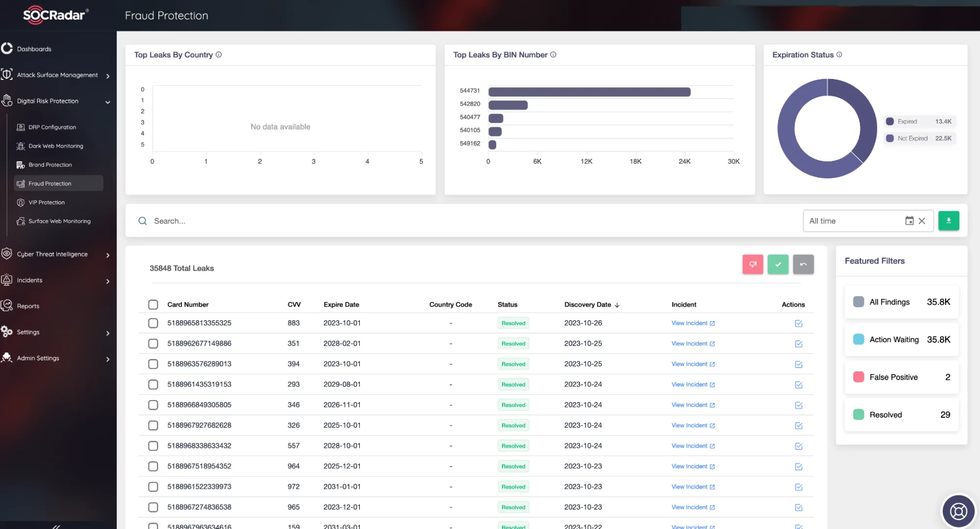This screenshot has width=980, height=529.
Task: Select Fraud Protection in sidebar
Action: point(58,183)
